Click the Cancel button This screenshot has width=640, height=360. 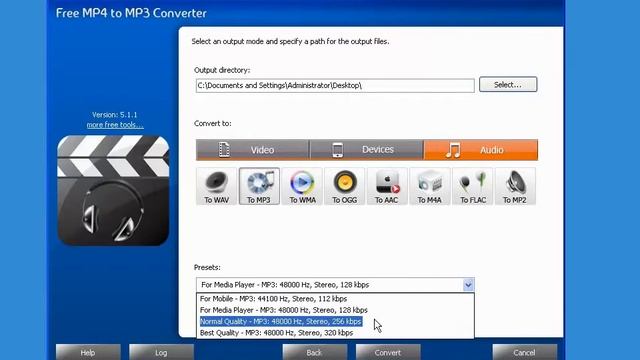click(524, 352)
